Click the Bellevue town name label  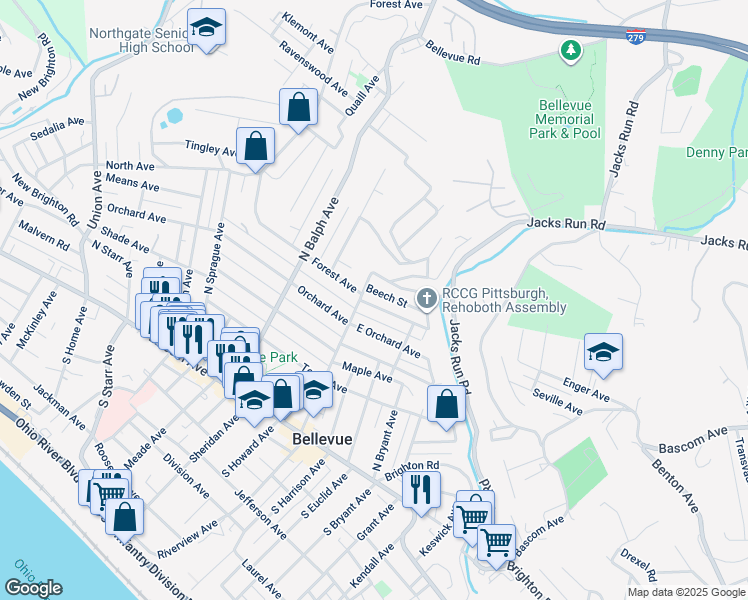coord(319,439)
